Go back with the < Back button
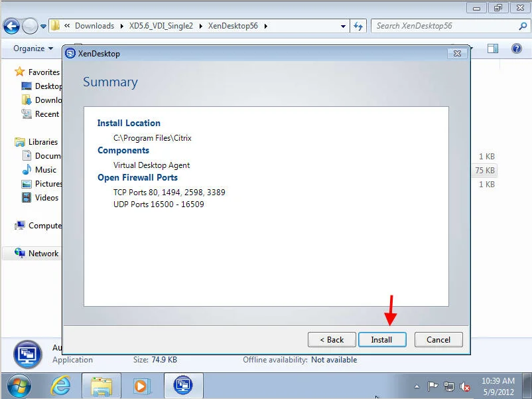 click(332, 339)
